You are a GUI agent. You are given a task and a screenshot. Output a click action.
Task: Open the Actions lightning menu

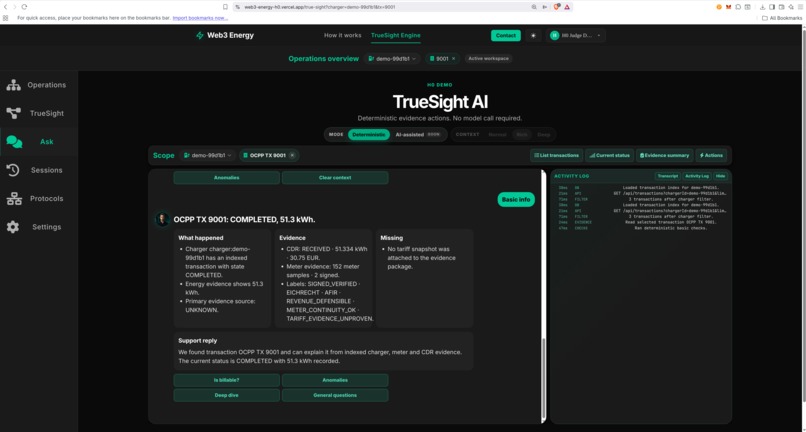(x=711, y=155)
